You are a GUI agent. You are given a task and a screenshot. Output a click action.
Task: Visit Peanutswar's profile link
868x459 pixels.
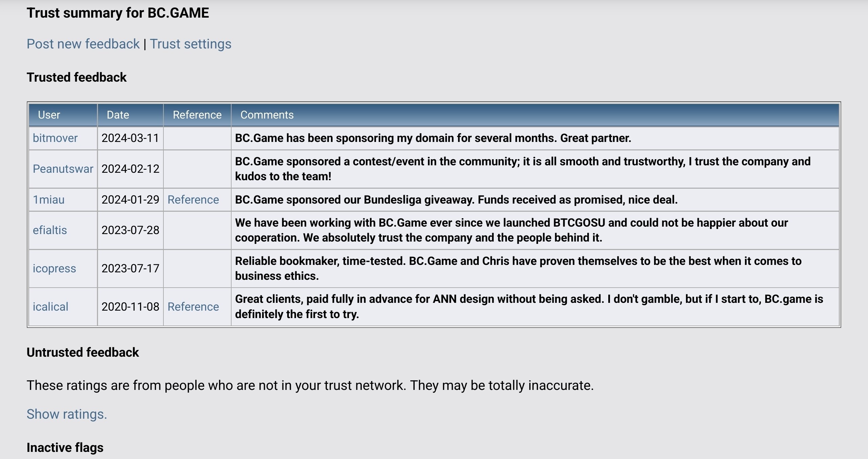coord(63,169)
